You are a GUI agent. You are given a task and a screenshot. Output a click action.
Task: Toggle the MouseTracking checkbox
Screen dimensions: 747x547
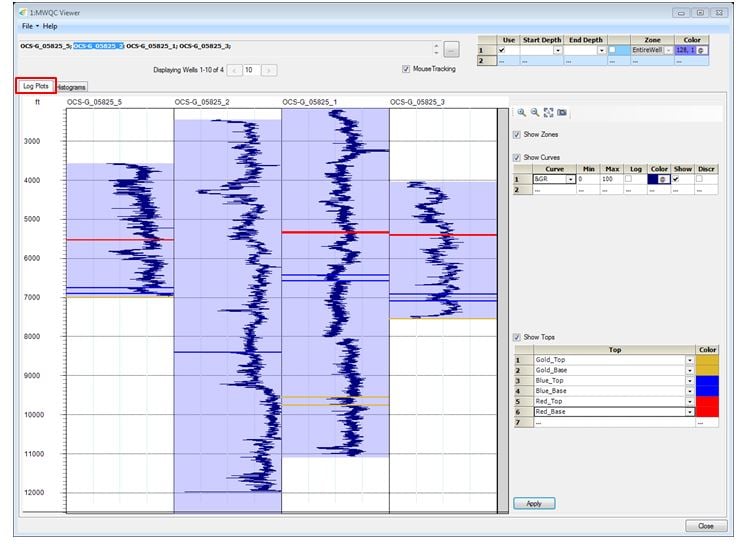406,69
